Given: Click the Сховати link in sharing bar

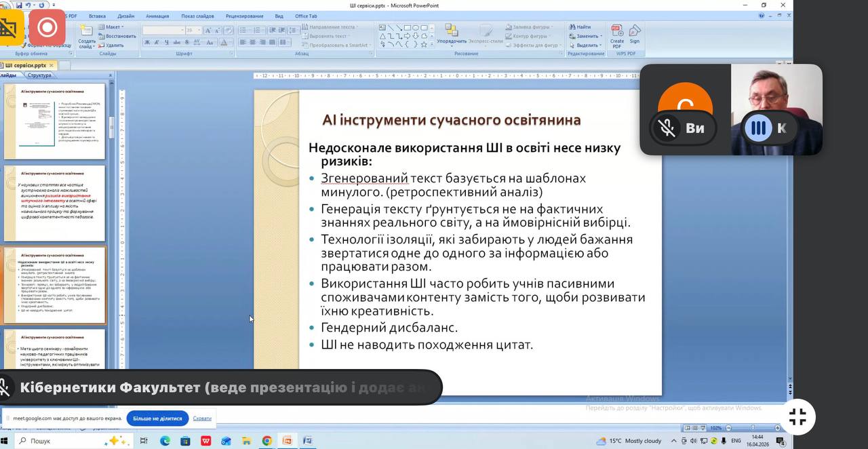Looking at the screenshot, I should (202, 418).
